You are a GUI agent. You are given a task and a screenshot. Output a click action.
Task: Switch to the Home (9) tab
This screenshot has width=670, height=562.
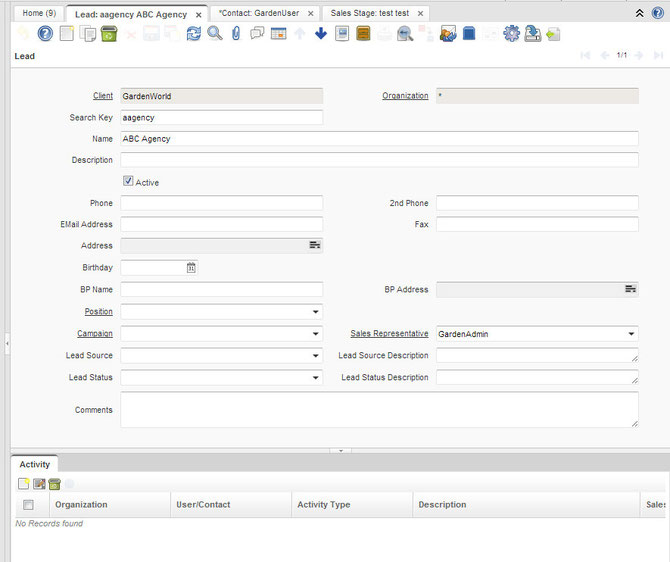pyautogui.click(x=39, y=13)
